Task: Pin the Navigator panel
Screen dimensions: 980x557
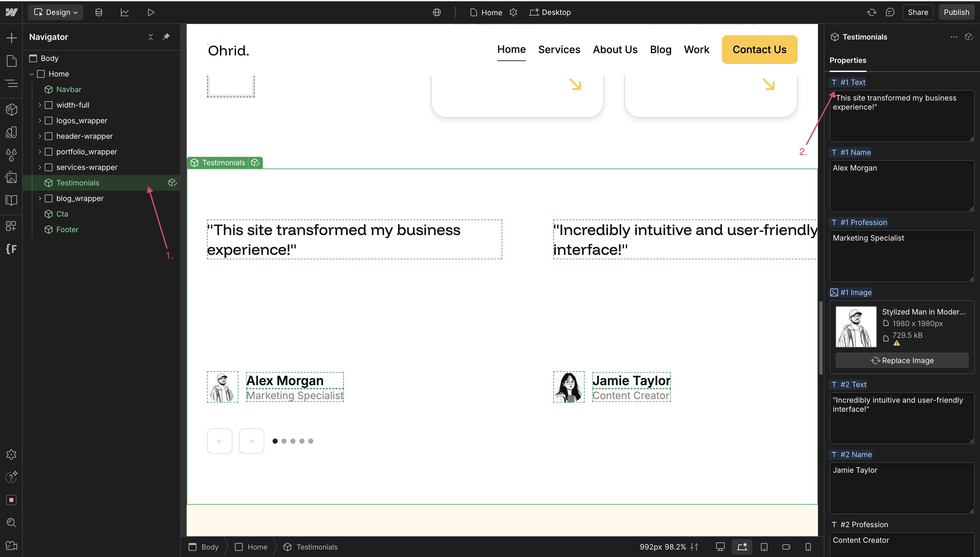Action: (x=166, y=37)
